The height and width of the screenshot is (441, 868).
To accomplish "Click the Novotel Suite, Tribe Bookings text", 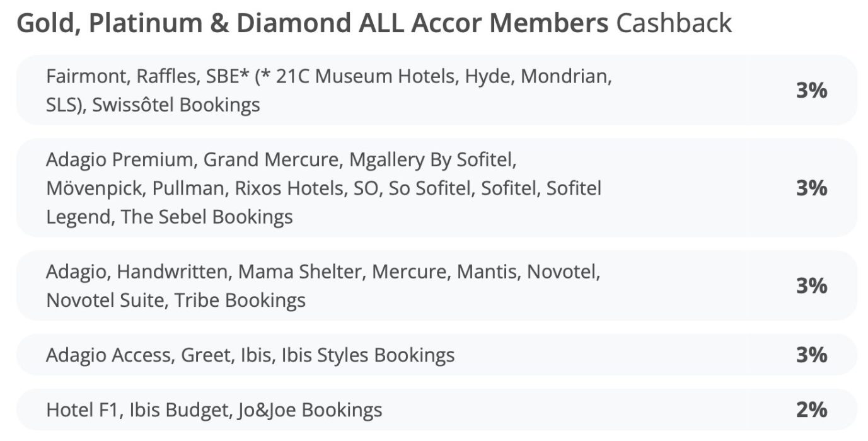I will click(x=176, y=300).
